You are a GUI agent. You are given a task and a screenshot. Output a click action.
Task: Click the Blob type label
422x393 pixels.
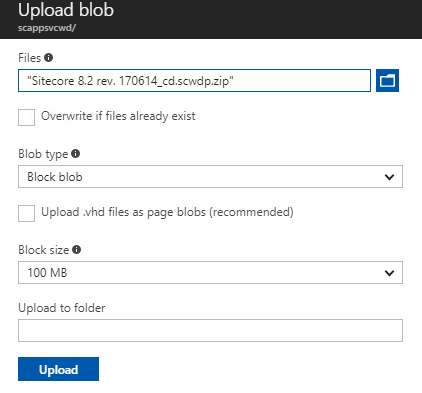tap(43, 154)
